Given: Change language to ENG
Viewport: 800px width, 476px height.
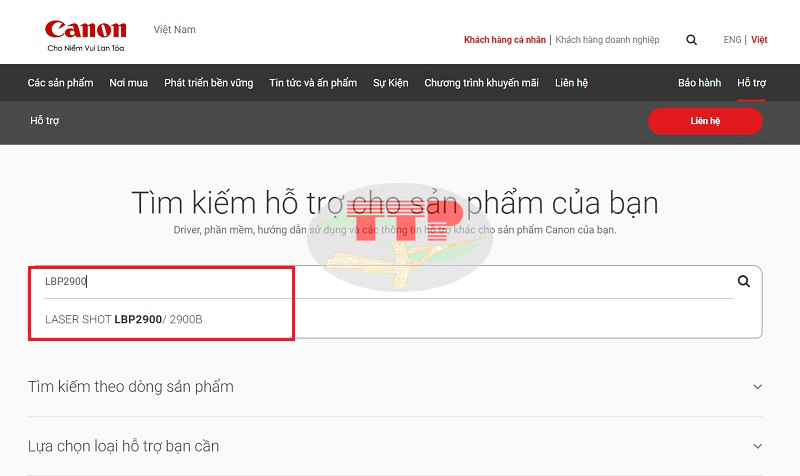Looking at the screenshot, I should 732,40.
